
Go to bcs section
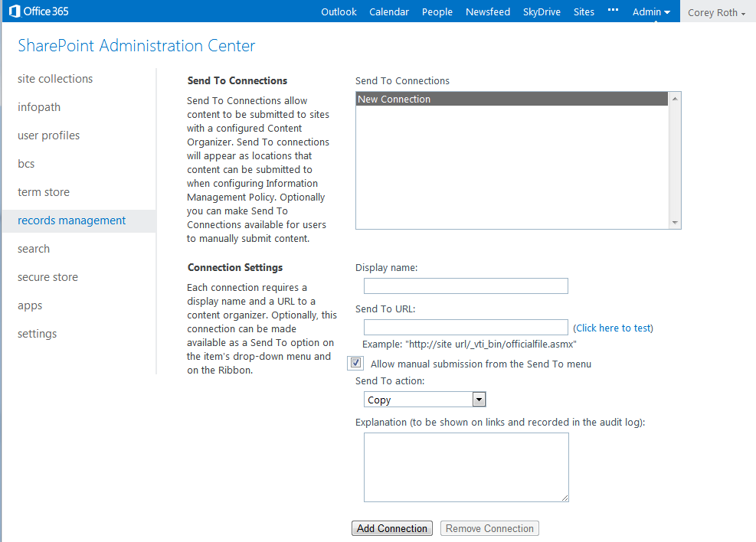pyautogui.click(x=26, y=164)
